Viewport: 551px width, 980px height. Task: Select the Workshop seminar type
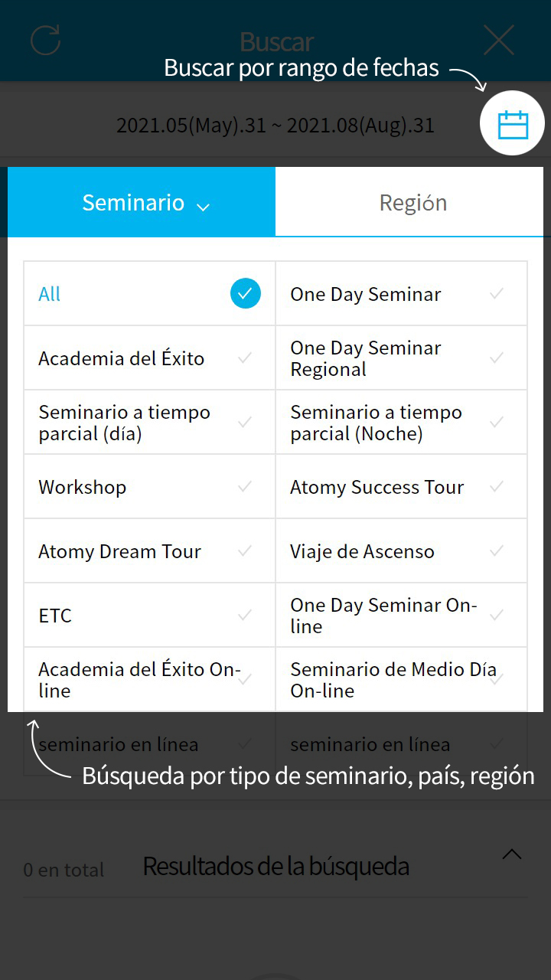click(x=149, y=487)
